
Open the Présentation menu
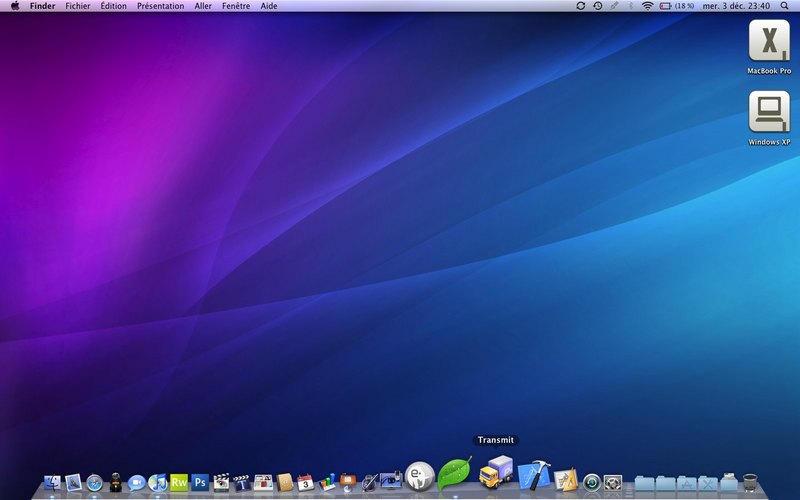click(160, 6)
